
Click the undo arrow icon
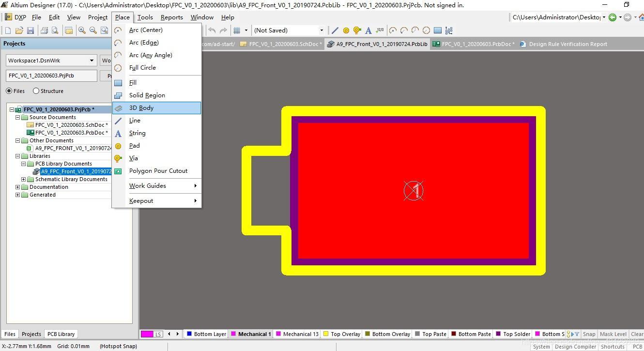(212, 31)
